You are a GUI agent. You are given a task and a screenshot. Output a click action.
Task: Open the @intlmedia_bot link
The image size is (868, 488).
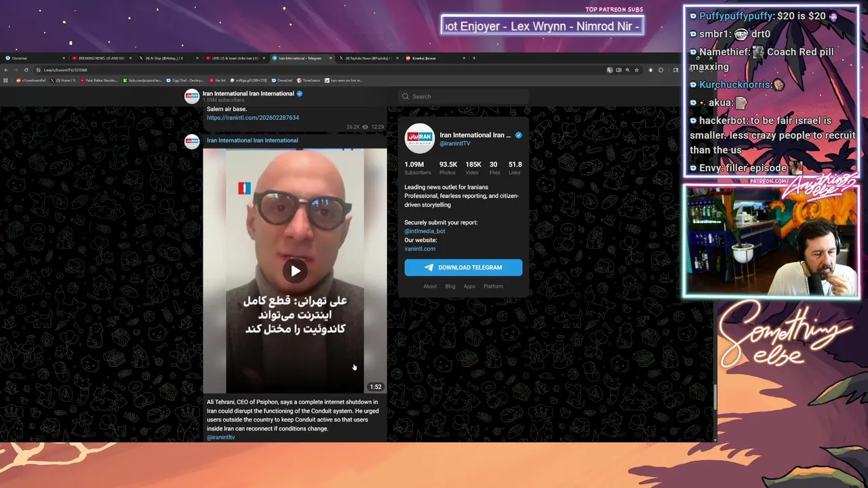[425, 231]
